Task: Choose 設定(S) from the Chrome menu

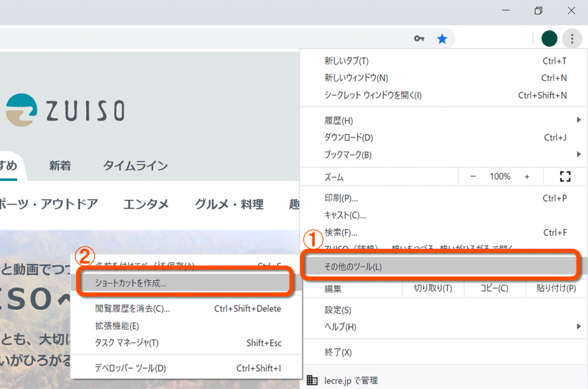Action: point(338,310)
